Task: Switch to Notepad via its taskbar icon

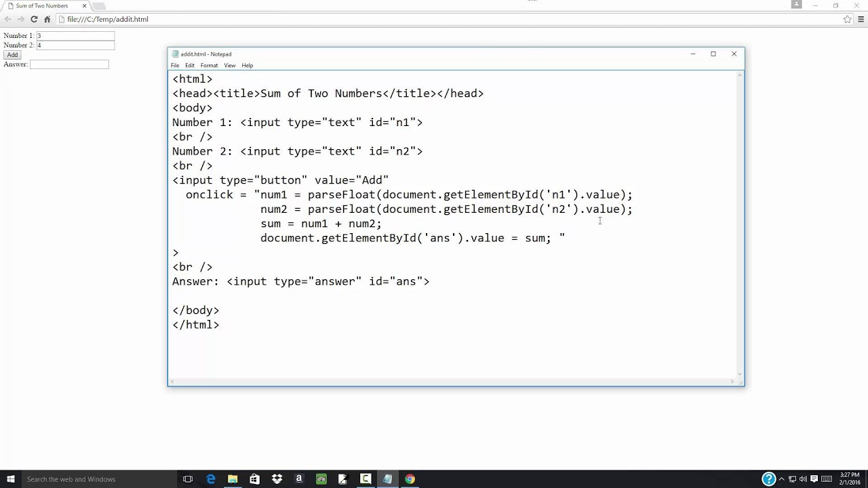Action: pos(387,479)
